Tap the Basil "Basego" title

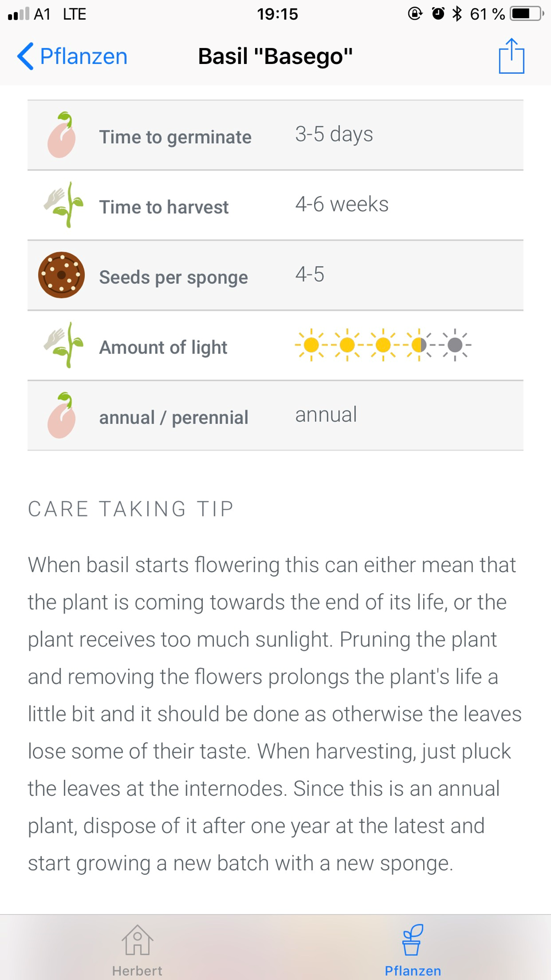coord(275,56)
